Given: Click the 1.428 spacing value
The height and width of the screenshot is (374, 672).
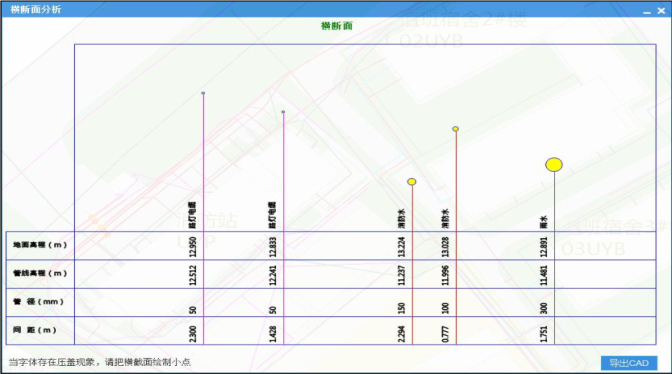Looking at the screenshot, I should pyautogui.click(x=273, y=334).
